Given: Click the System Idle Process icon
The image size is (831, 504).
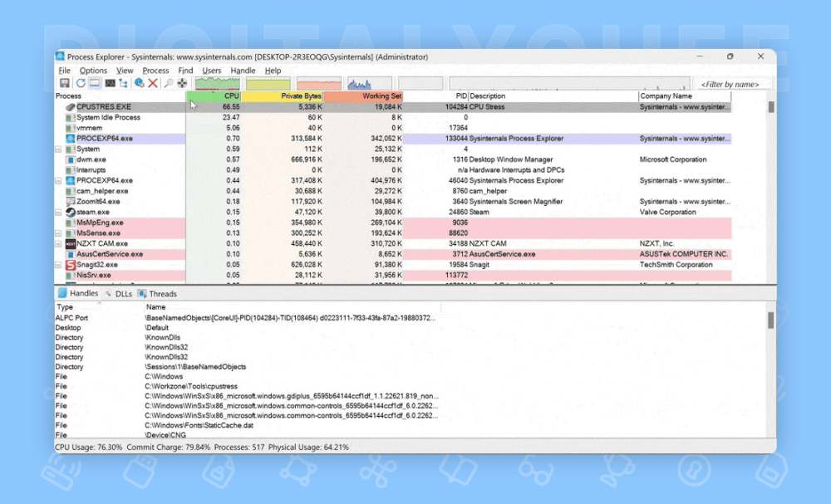Looking at the screenshot, I should pos(71,118).
